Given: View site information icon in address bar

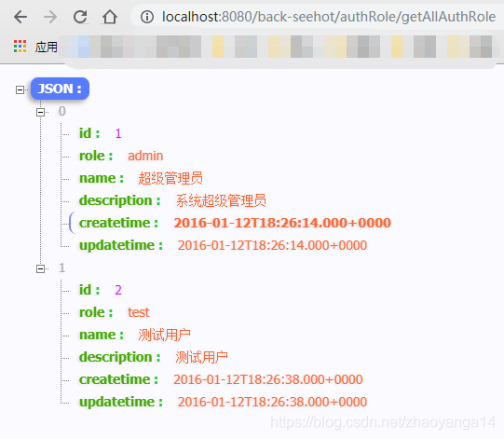Looking at the screenshot, I should pos(147,17).
